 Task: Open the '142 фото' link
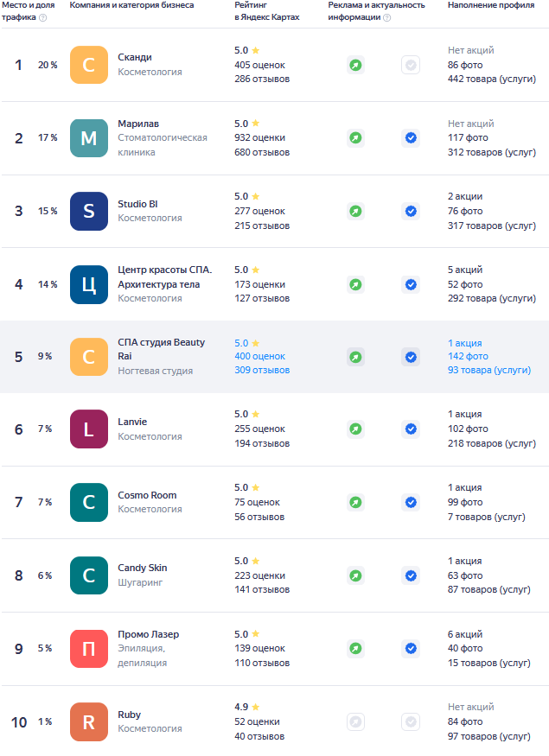coord(468,356)
